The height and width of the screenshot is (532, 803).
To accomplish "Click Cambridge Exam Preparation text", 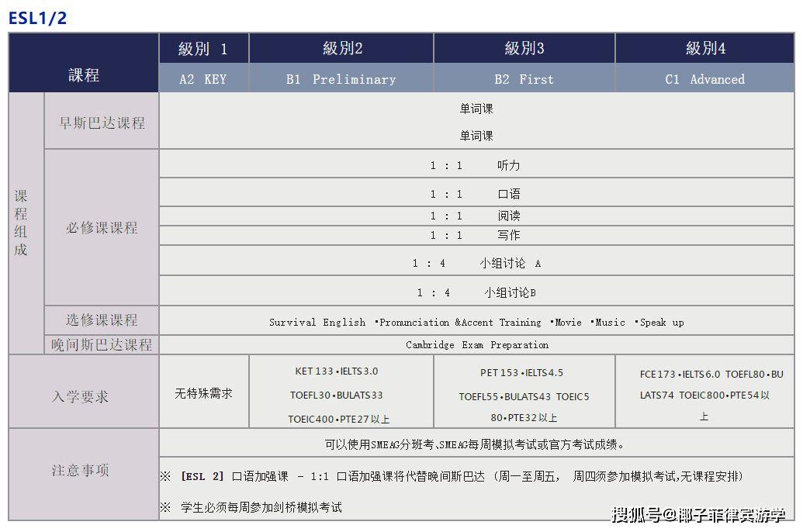I will [x=477, y=344].
